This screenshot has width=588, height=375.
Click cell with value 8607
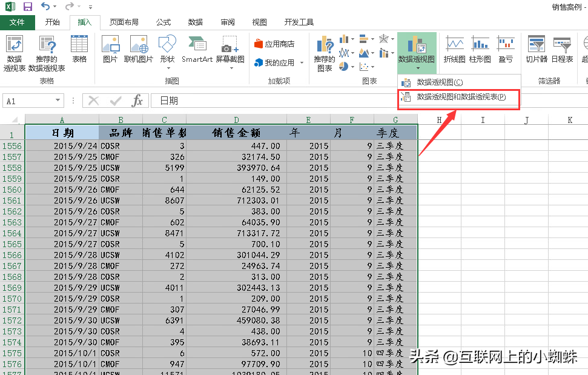(x=164, y=201)
